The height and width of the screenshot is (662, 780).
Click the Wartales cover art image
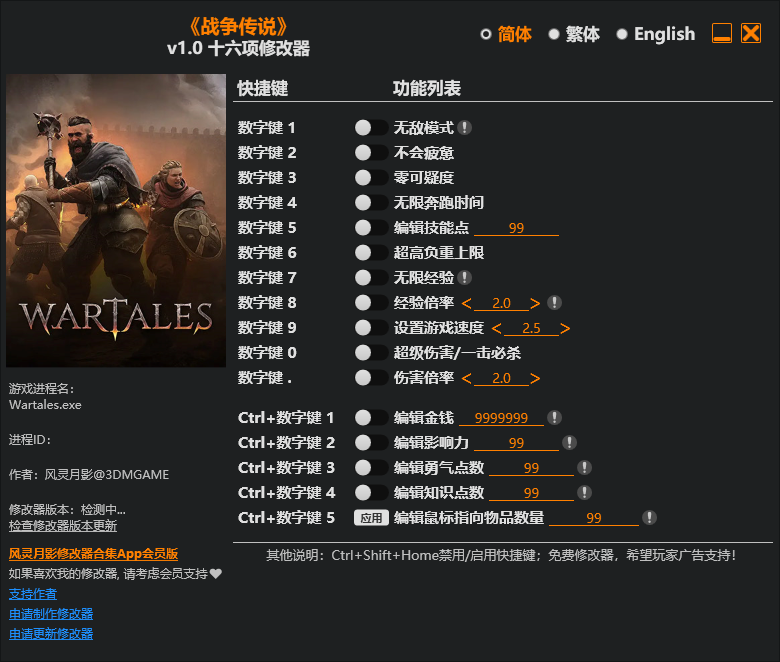coord(116,220)
